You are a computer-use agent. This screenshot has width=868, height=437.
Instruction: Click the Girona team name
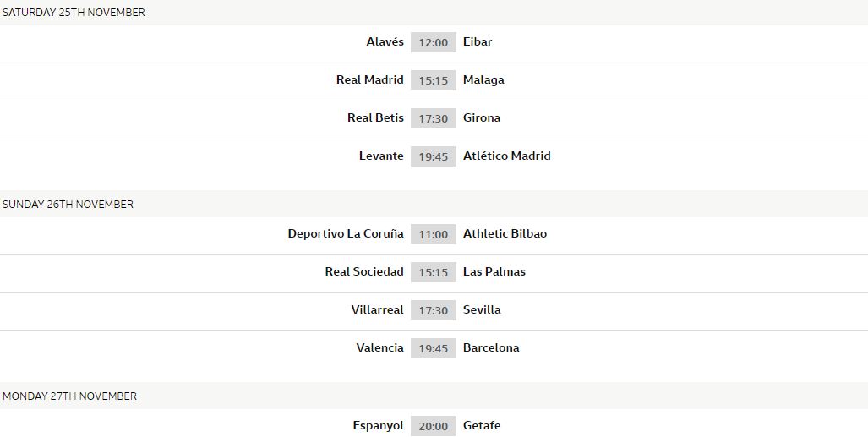482,117
